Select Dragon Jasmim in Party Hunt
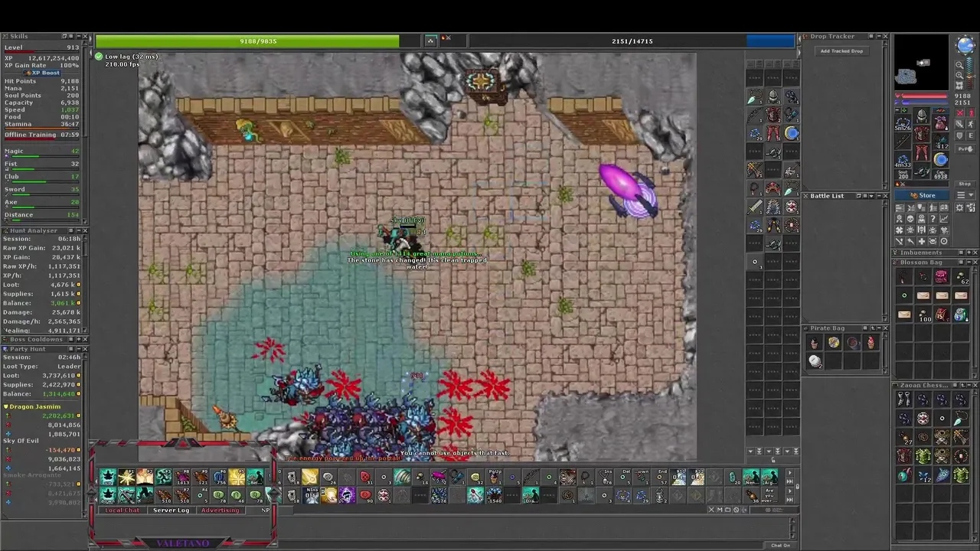980x551 pixels. [34, 407]
